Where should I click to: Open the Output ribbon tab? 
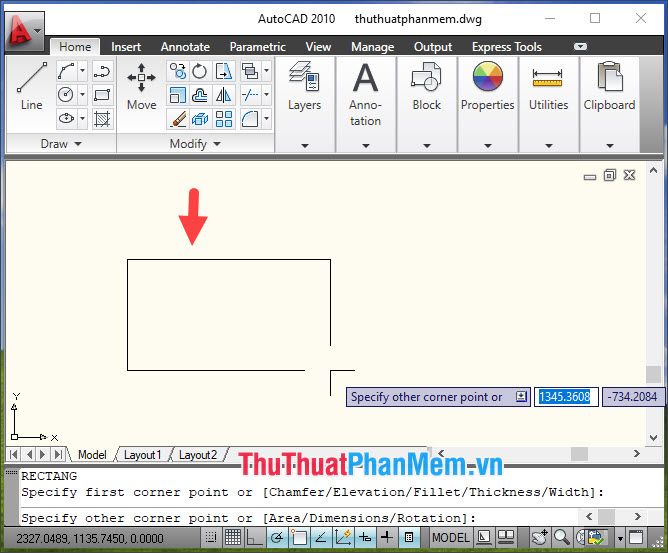point(433,46)
